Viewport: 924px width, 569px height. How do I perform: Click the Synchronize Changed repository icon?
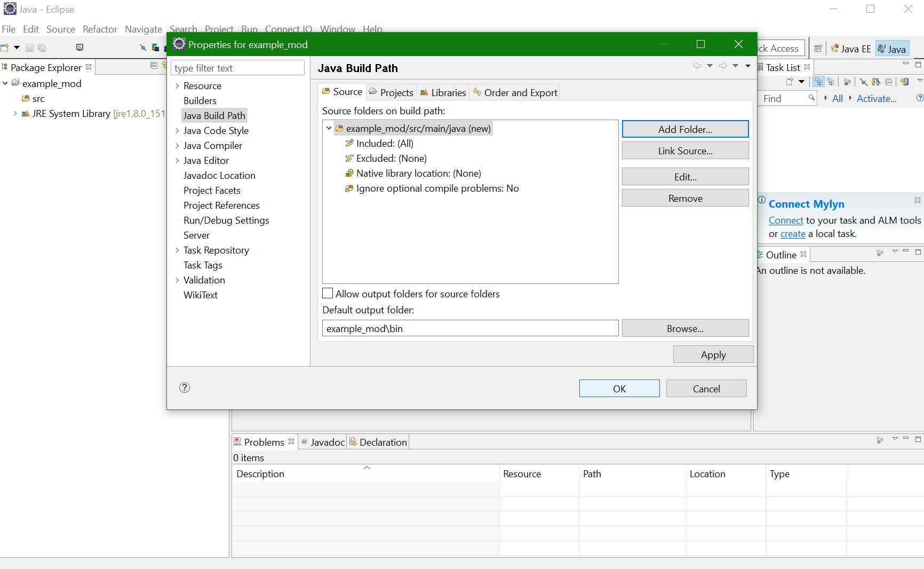click(904, 82)
